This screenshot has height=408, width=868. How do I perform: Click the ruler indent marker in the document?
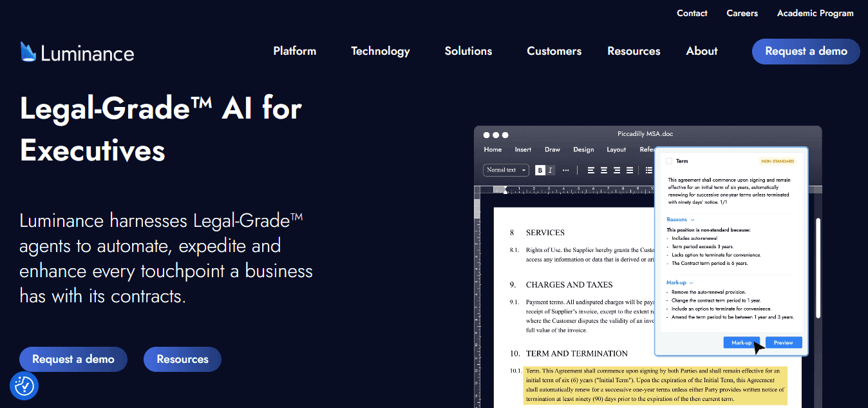pos(505,189)
